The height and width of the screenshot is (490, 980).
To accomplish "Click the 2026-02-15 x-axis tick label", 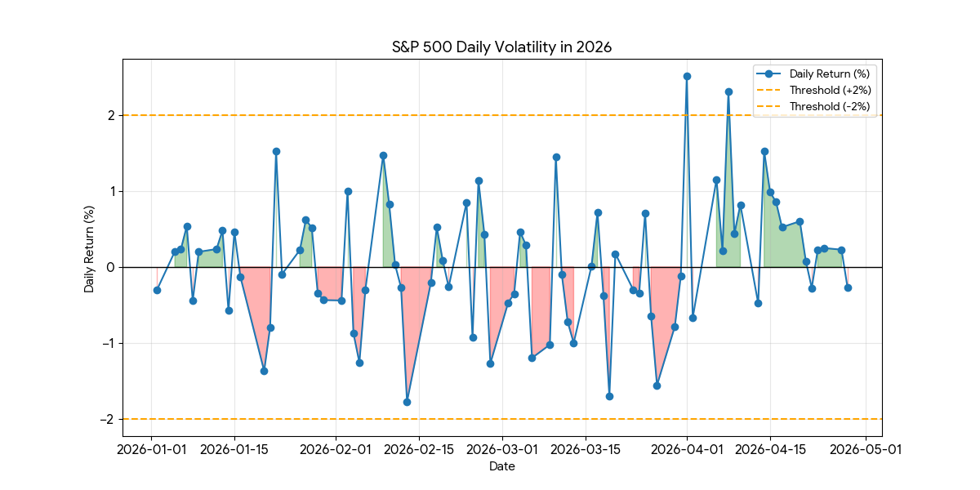I will (418, 448).
